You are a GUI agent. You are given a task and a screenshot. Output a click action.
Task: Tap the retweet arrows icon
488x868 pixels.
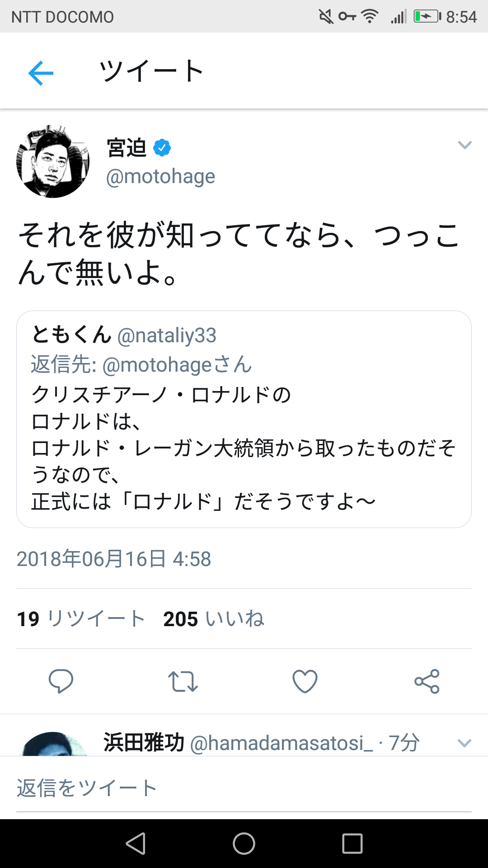183,681
